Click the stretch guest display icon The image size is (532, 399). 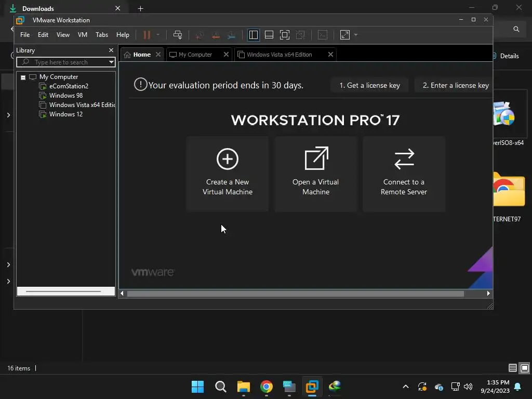coord(345,35)
